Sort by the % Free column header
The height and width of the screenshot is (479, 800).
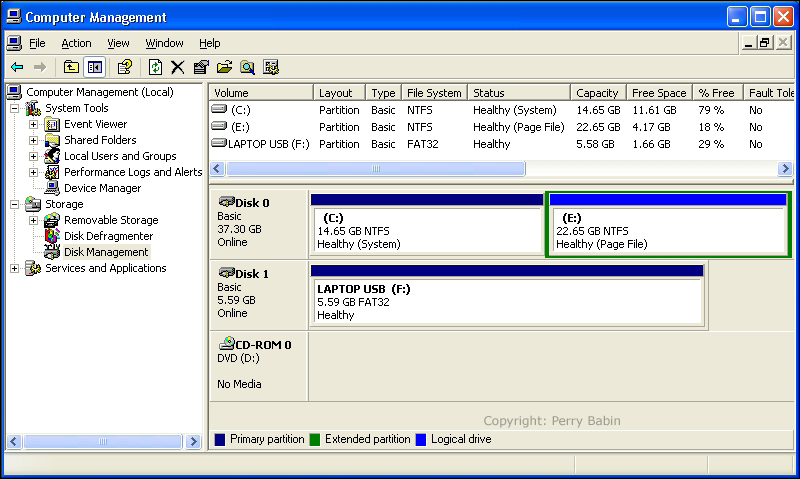click(717, 93)
